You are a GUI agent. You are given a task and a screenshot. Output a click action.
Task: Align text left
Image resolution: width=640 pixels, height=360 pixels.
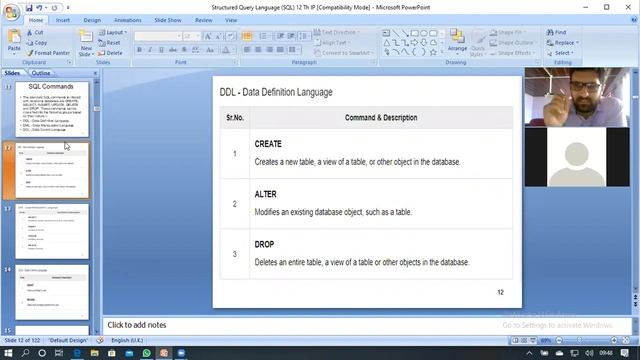(x=247, y=50)
